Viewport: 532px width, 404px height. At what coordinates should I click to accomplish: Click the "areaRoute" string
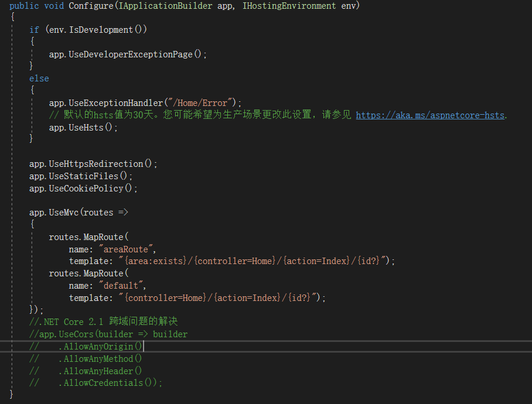pyautogui.click(x=125, y=249)
